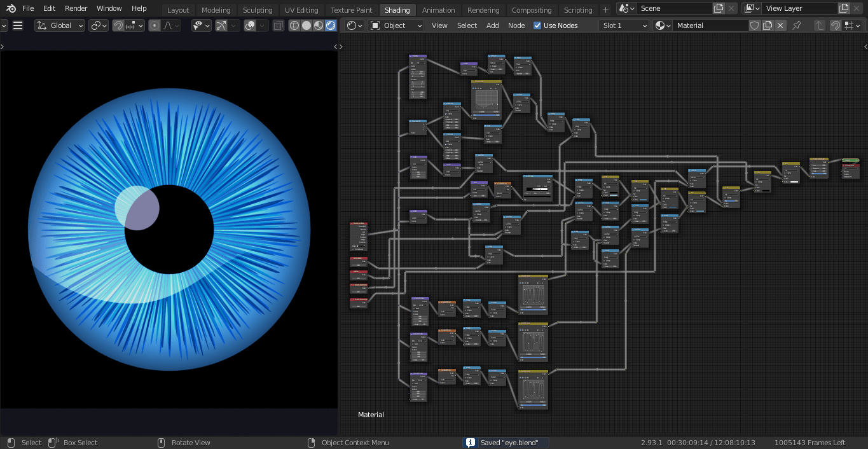Open the Add menu in the node editor
The image size is (868, 449).
pyautogui.click(x=492, y=25)
